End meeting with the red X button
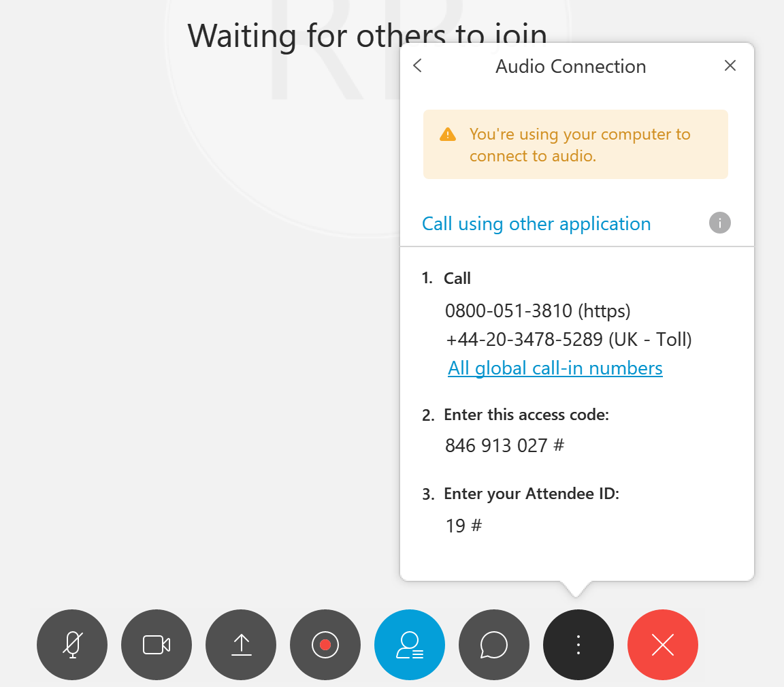The image size is (784, 687). pyautogui.click(x=663, y=645)
